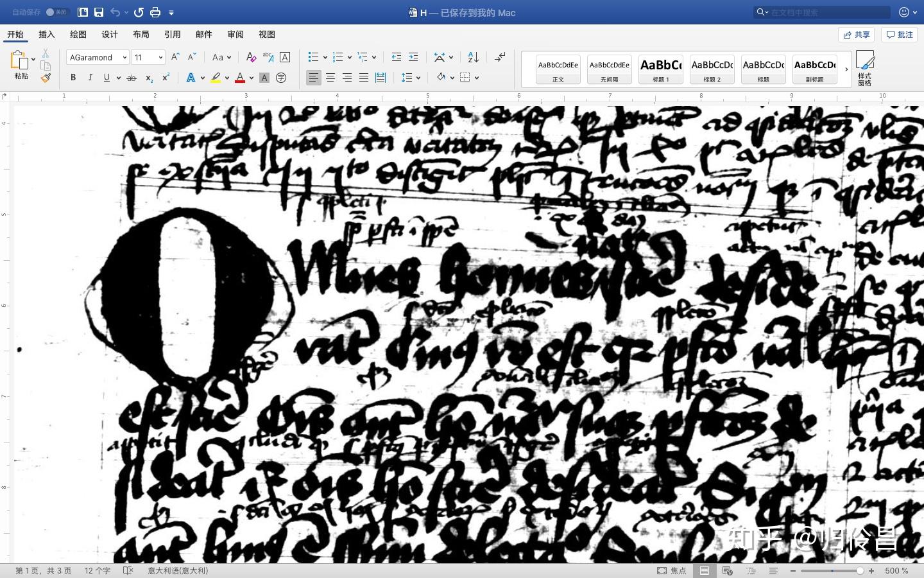Click the document search field

point(823,12)
